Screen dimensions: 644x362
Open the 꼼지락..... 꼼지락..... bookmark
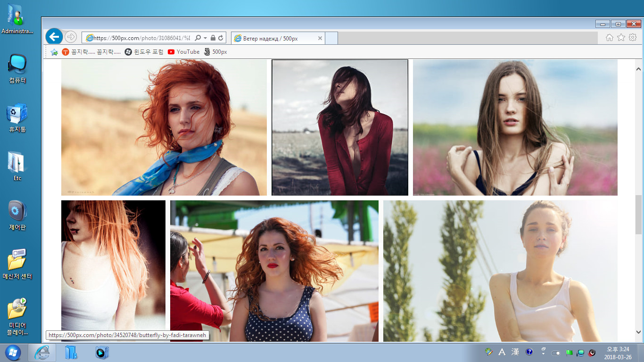click(x=91, y=52)
